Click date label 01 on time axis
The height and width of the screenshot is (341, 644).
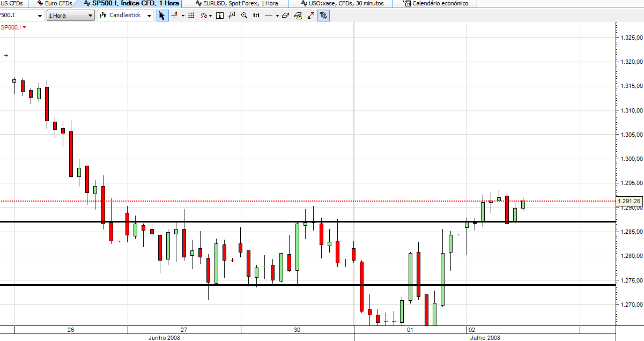coord(410,330)
